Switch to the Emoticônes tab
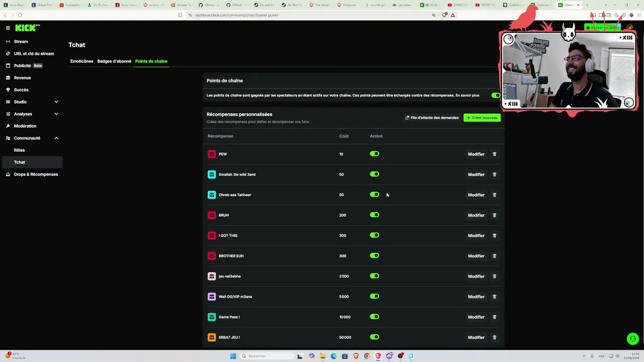The image size is (644, 362). point(82,61)
